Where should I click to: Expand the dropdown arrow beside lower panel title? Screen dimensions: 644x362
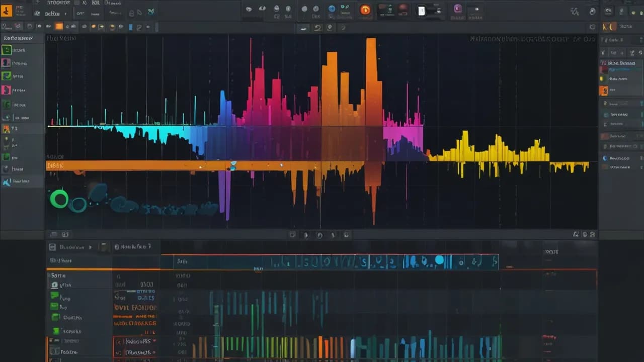(90, 247)
